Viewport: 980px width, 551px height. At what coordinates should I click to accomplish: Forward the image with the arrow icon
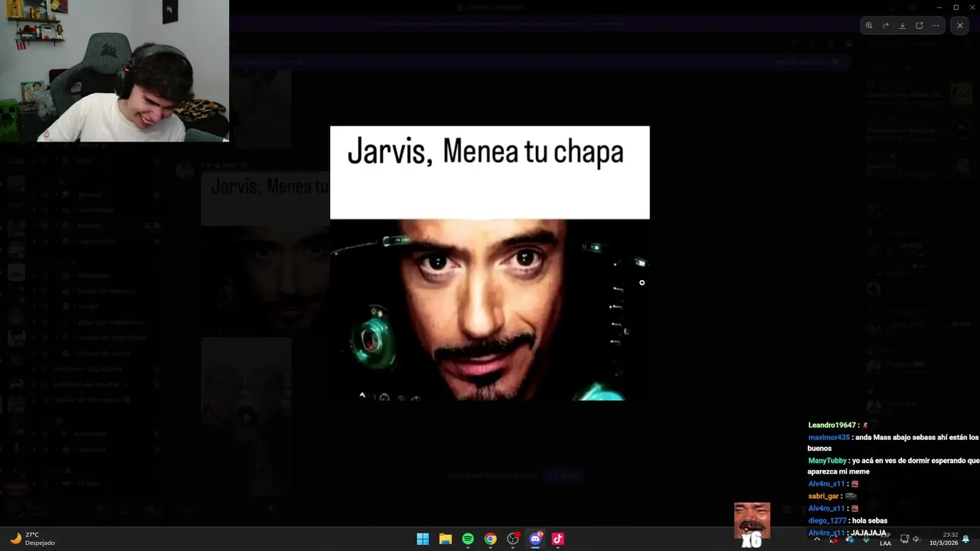[x=886, y=25]
